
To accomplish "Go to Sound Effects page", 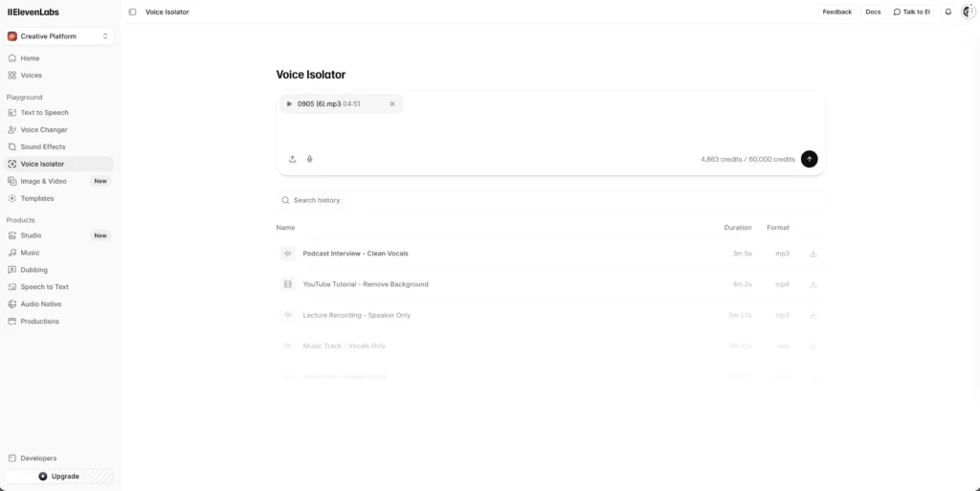I will (x=43, y=146).
